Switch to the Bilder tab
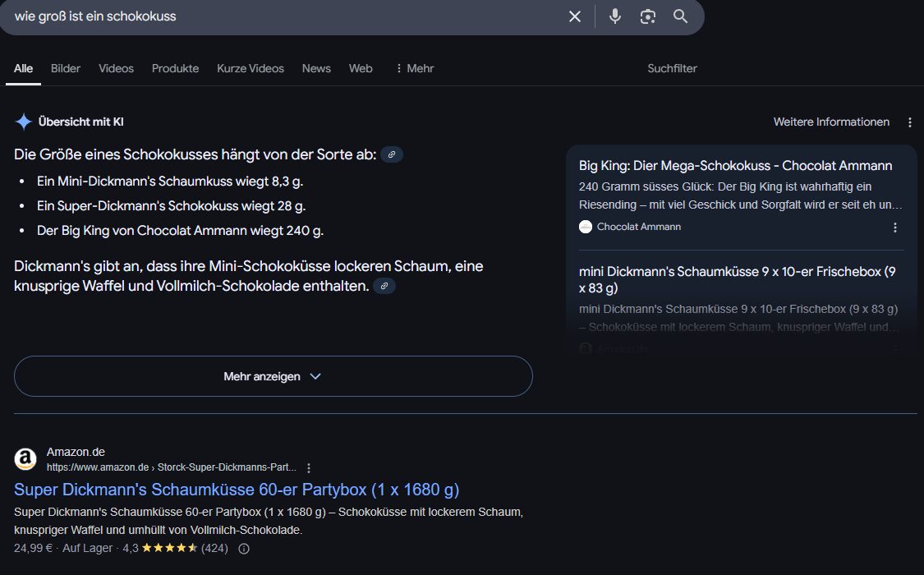The image size is (924, 575). tap(66, 68)
